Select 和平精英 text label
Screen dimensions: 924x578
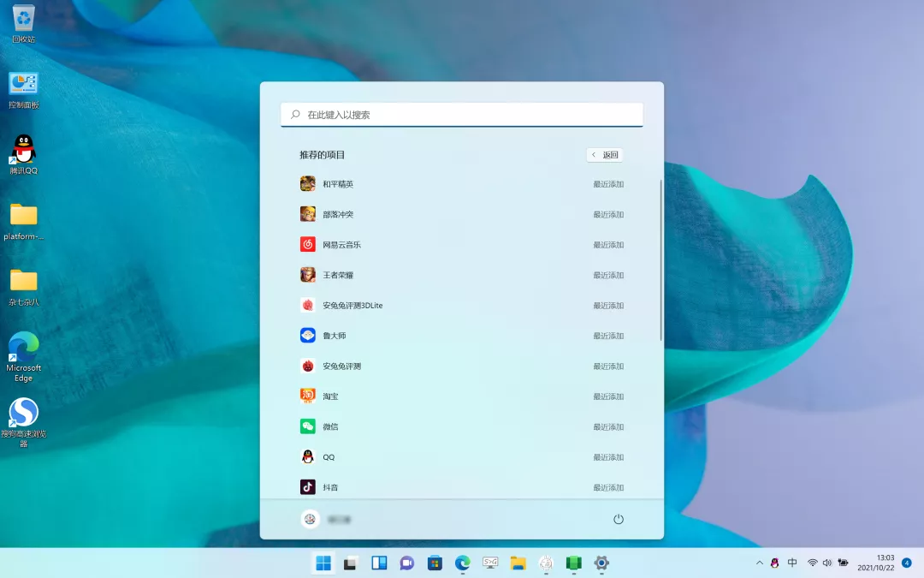pyautogui.click(x=338, y=184)
